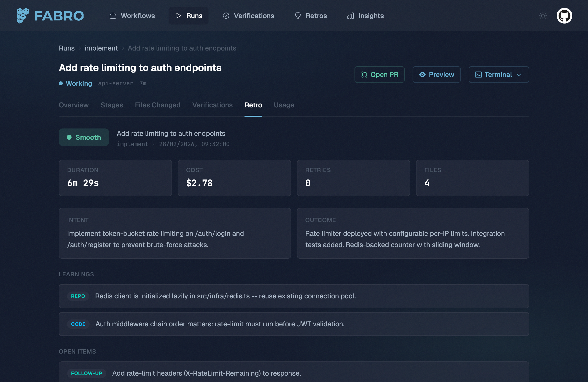This screenshot has width=588, height=382.
Task: Open the Usage tab
Action: pyautogui.click(x=284, y=105)
